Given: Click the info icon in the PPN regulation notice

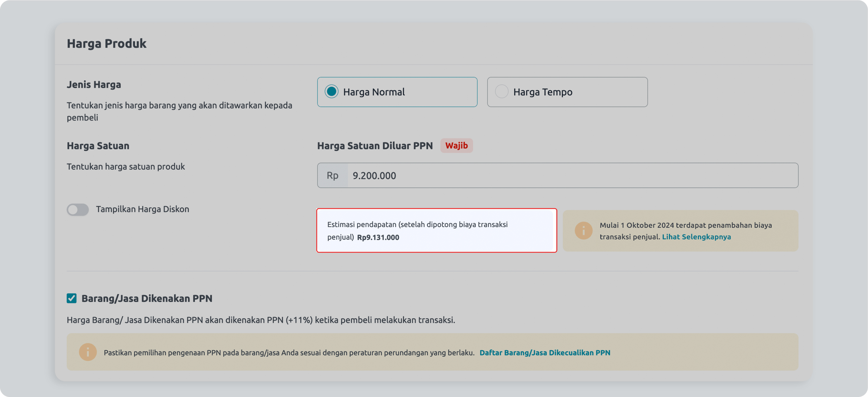Looking at the screenshot, I should point(87,352).
